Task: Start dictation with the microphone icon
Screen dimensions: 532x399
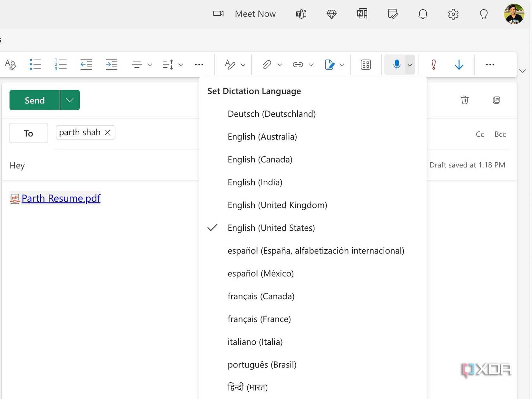Action: pyautogui.click(x=397, y=64)
